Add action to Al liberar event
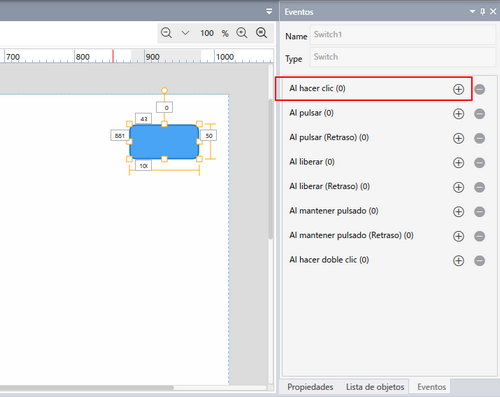The height and width of the screenshot is (397, 500). click(458, 163)
